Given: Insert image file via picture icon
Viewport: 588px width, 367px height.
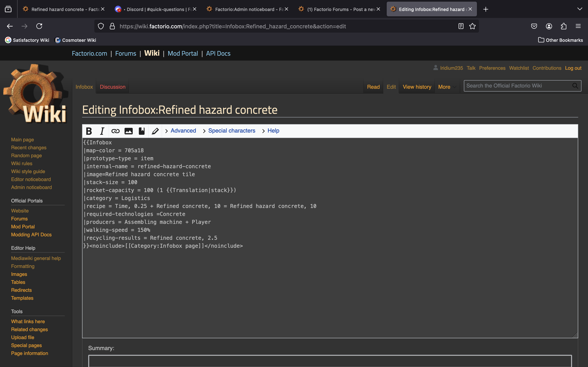Looking at the screenshot, I should coord(129,131).
